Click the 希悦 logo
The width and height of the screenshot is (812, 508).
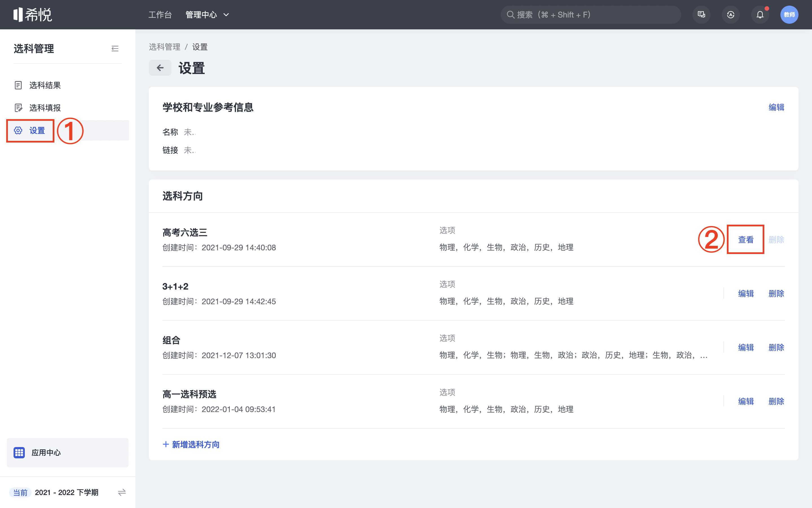pos(32,15)
